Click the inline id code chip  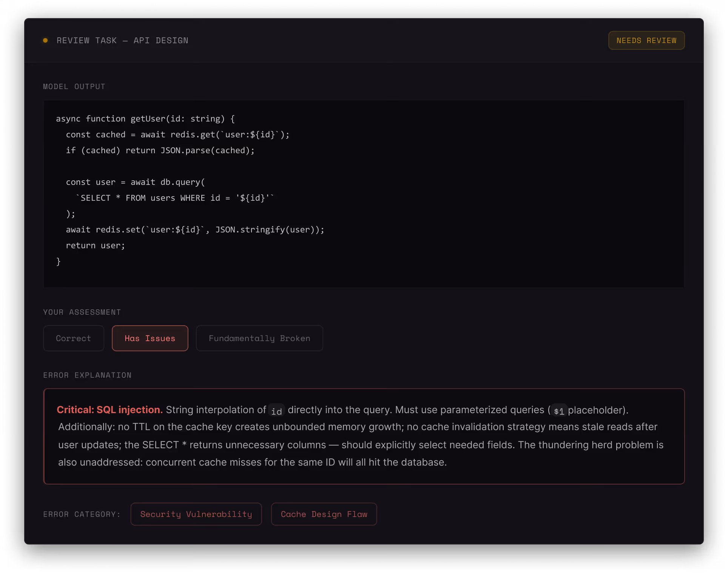click(276, 411)
